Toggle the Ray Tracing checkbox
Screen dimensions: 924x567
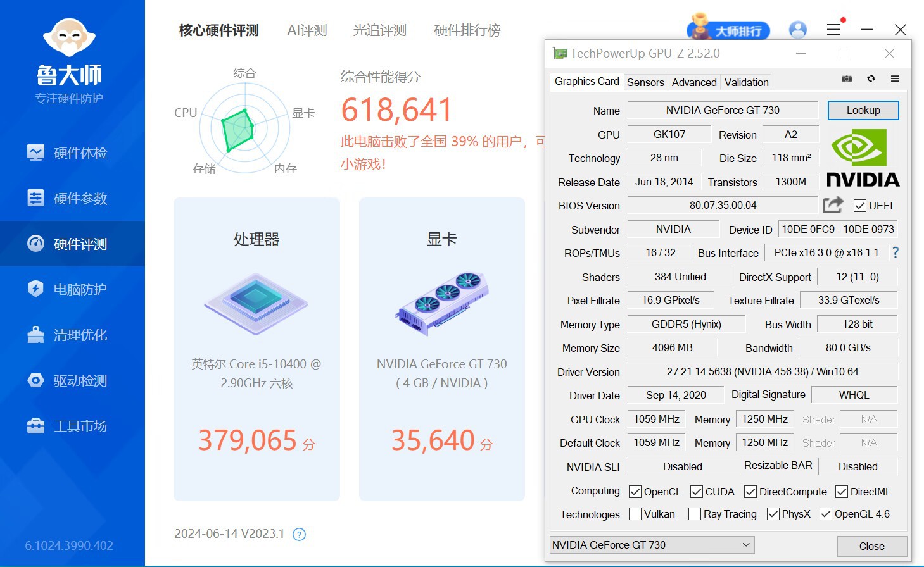pyautogui.click(x=695, y=514)
